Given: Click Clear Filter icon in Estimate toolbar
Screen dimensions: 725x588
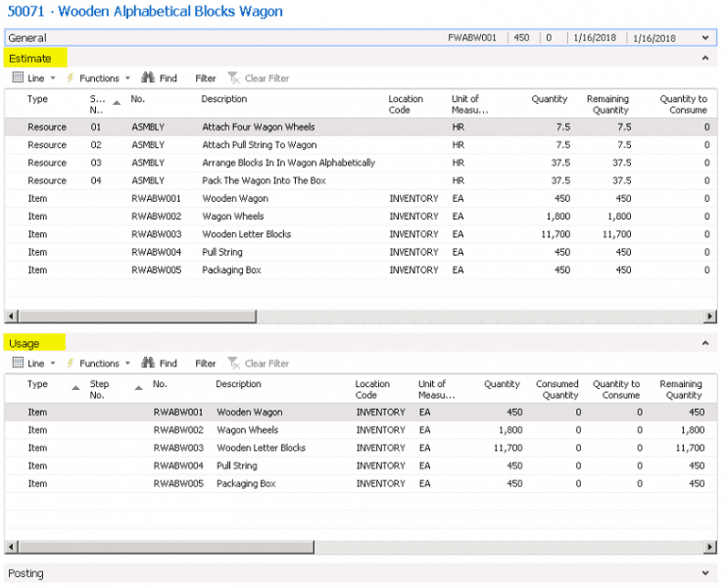Looking at the screenshot, I should click(x=233, y=78).
